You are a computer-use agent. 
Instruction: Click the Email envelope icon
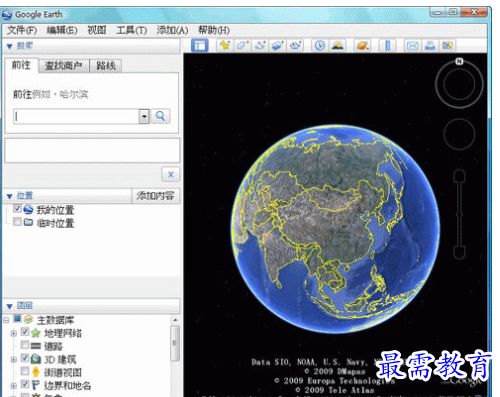tap(412, 45)
